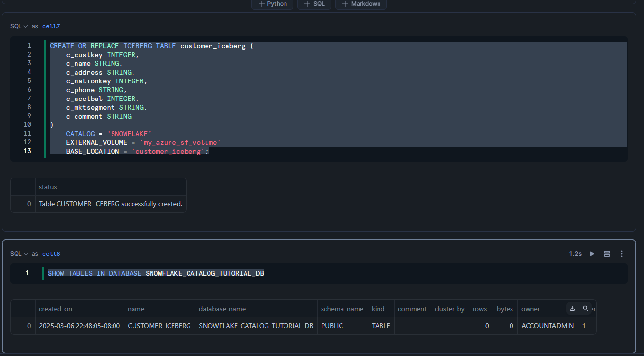Click the CATALOG = 'SNOWFLAKE' line
The width and height of the screenshot is (644, 356).
coord(109,134)
